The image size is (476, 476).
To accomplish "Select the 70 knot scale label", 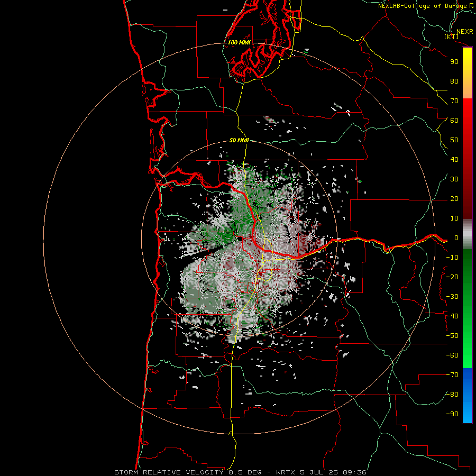I will tap(454, 101).
